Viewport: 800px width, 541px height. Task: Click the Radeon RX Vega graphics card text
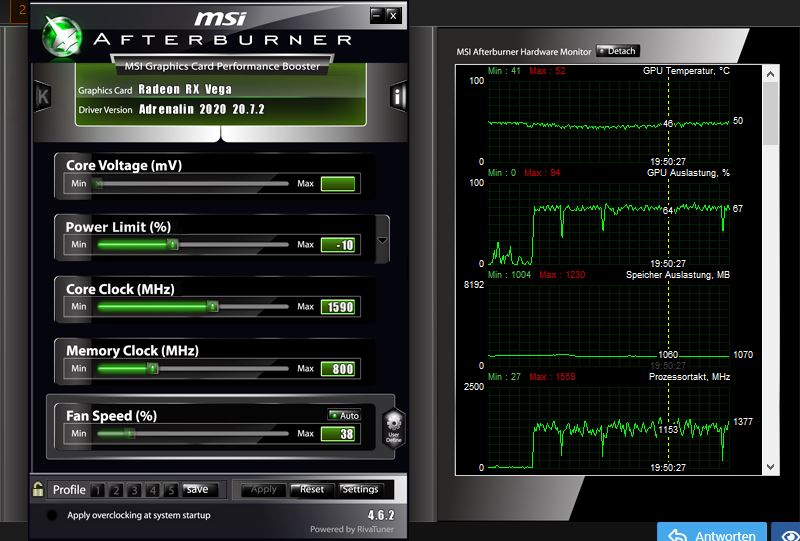(185, 89)
